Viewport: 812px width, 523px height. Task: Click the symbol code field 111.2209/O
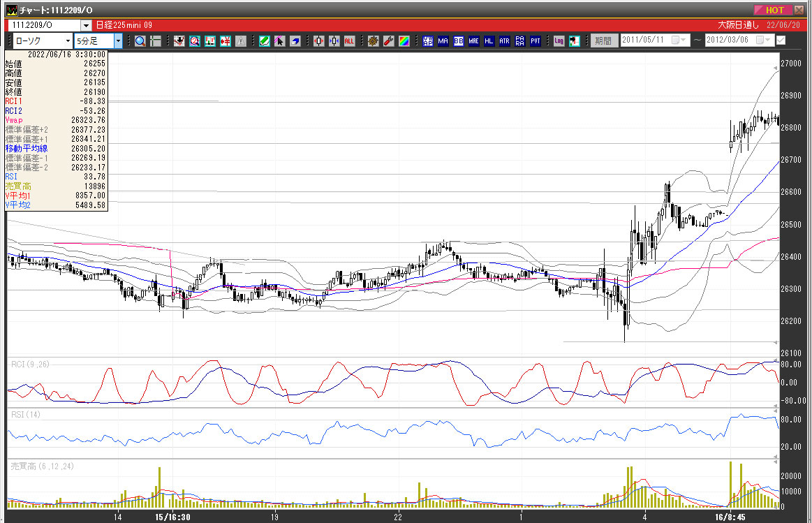(43, 25)
